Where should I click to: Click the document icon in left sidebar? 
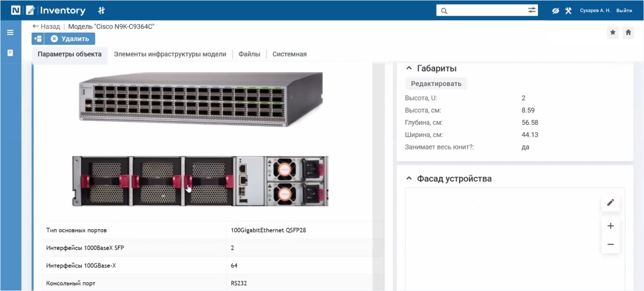(x=10, y=53)
